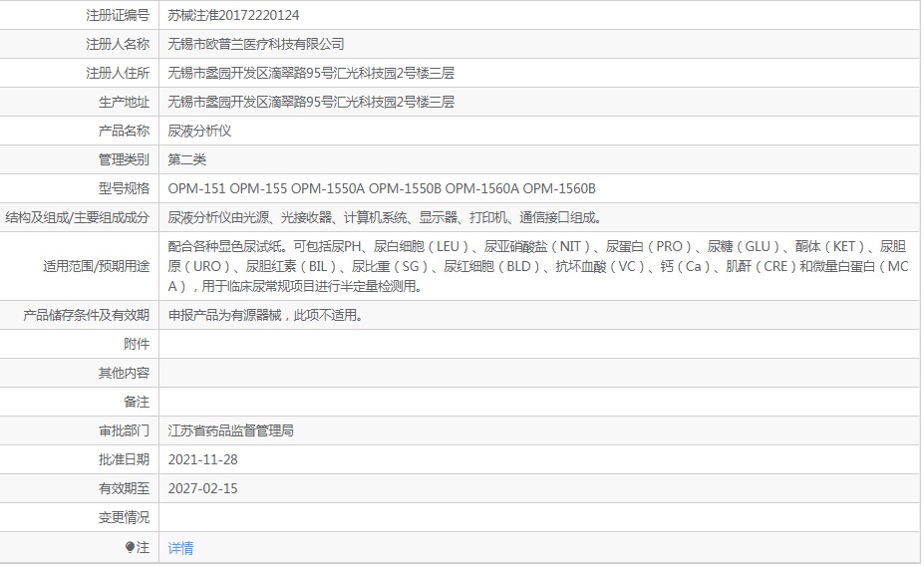Screen dimensions: 924x566
Task: Click the 审批部门 label
Action: click(124, 431)
